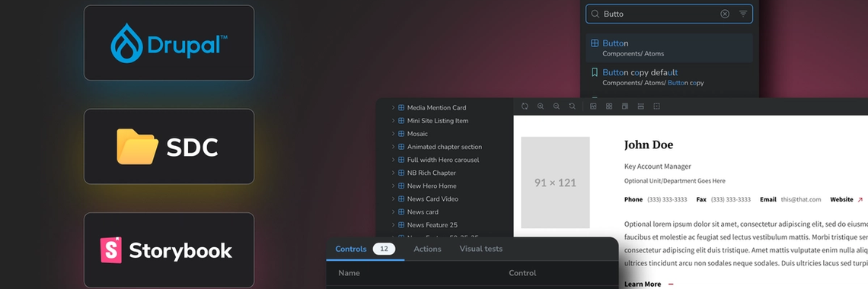868x289 pixels.
Task: Click the John Doe heading
Action: [649, 144]
